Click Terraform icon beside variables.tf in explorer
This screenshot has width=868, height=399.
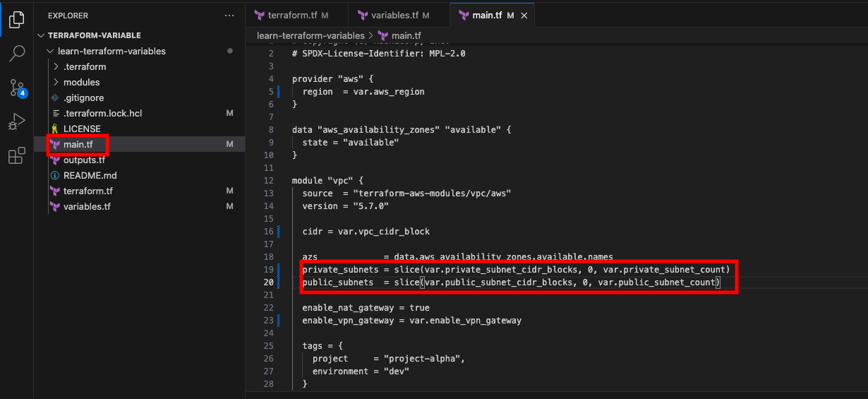coord(55,207)
